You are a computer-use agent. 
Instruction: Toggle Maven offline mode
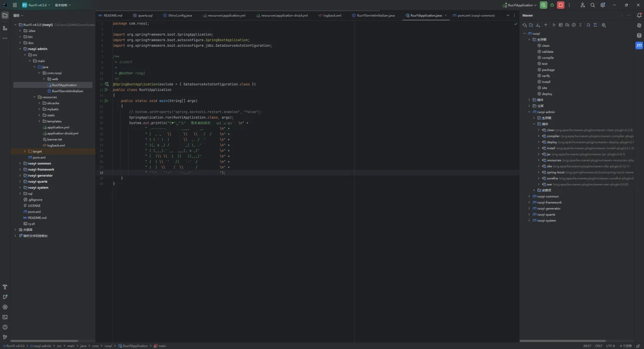tap(567, 25)
